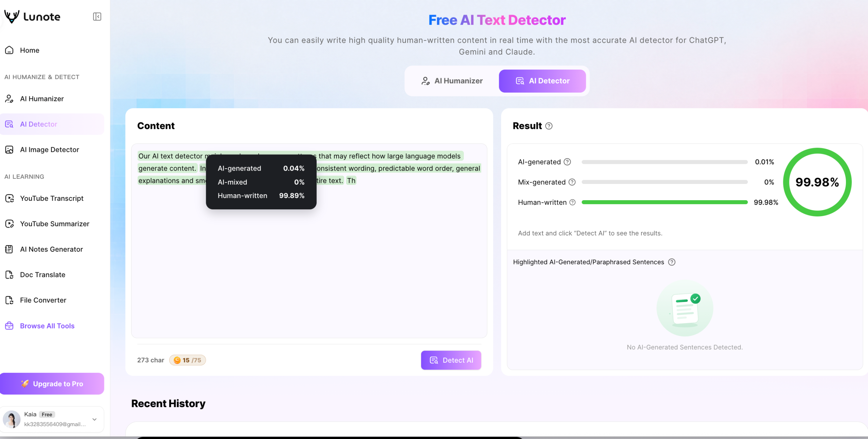Click the 99.98% circular score gauge
The width and height of the screenshot is (868, 439).
817,182
